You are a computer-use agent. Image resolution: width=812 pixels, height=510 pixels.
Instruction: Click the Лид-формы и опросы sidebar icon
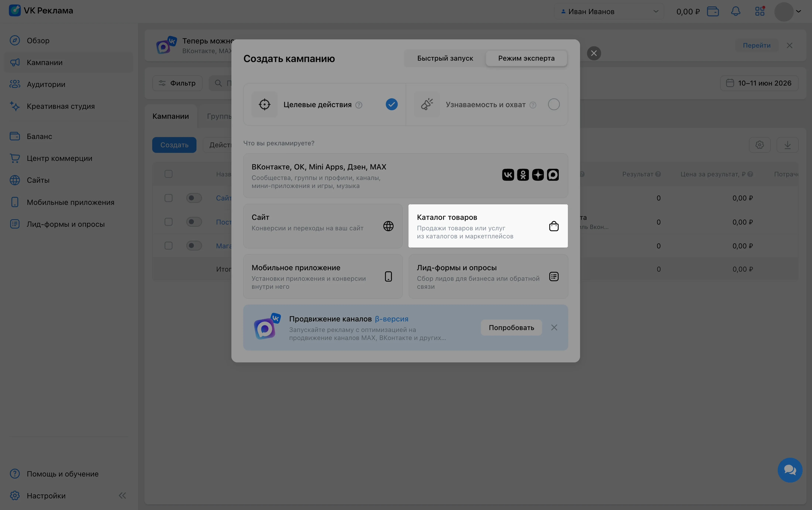(15, 224)
